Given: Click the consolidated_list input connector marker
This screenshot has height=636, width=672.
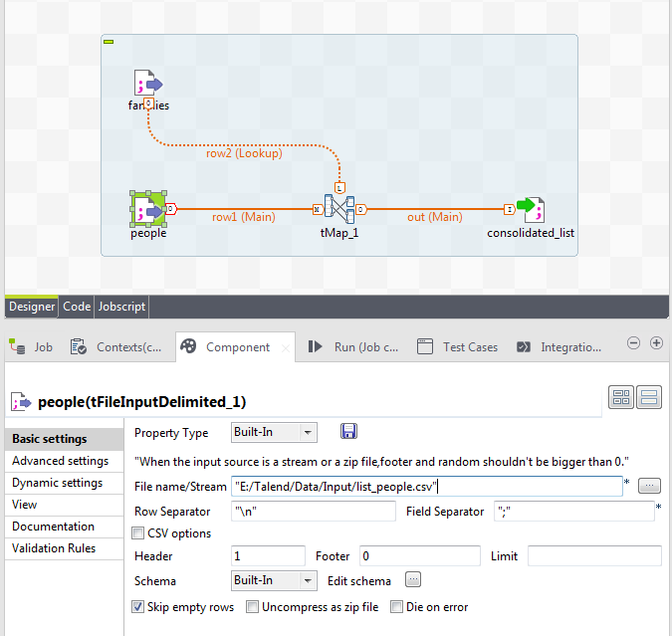Looking at the screenshot, I should (x=509, y=209).
